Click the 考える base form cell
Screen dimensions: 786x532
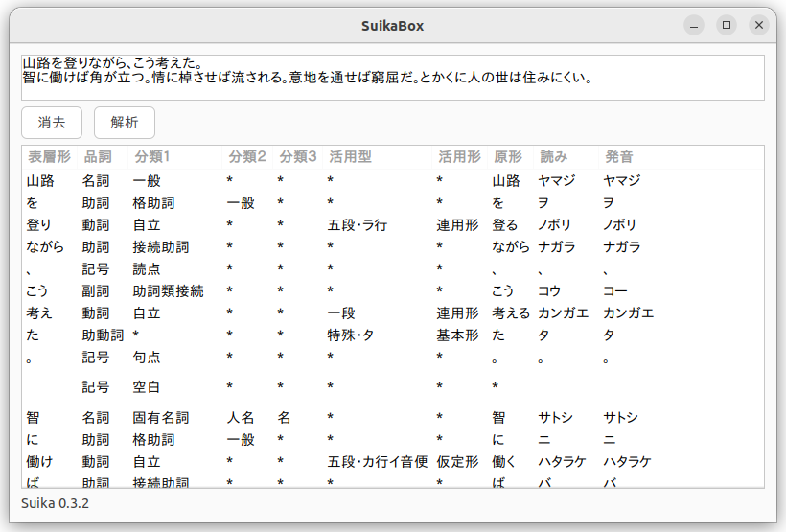511,313
